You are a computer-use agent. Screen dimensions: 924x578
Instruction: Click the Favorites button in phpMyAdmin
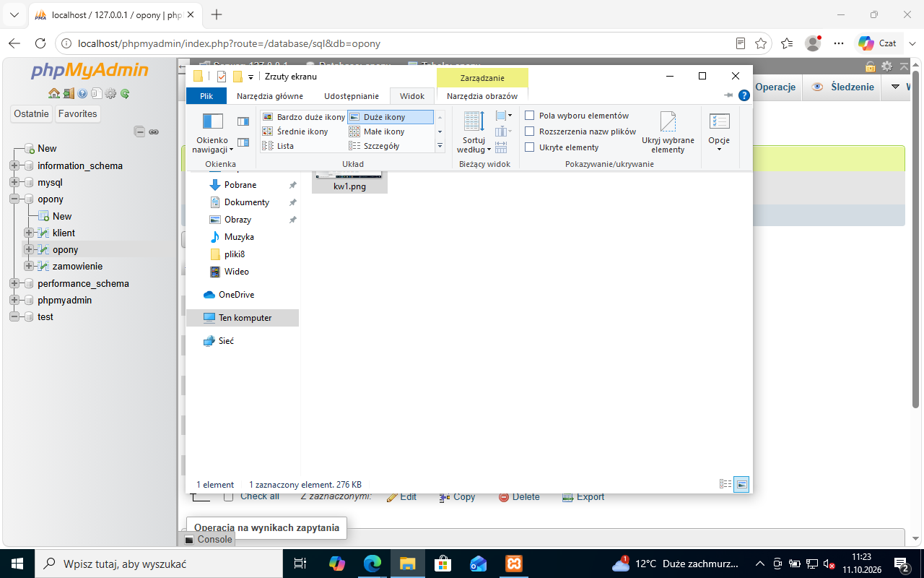click(x=78, y=113)
